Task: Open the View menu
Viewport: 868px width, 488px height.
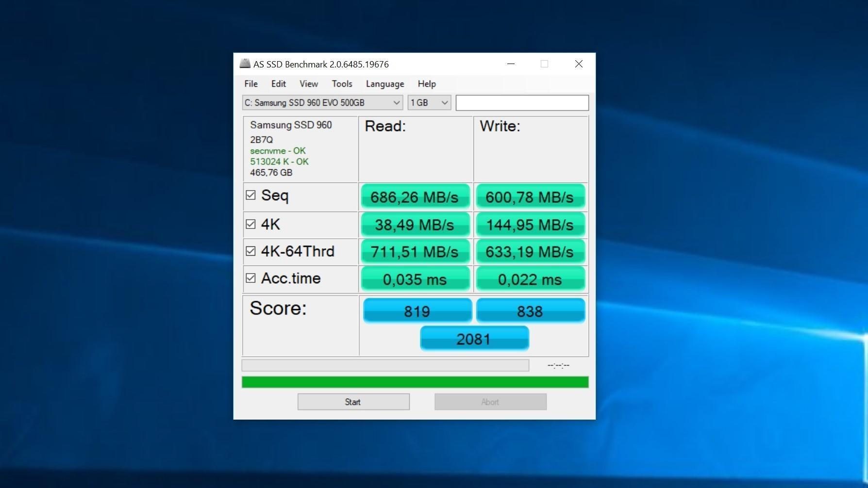Action: pos(309,84)
